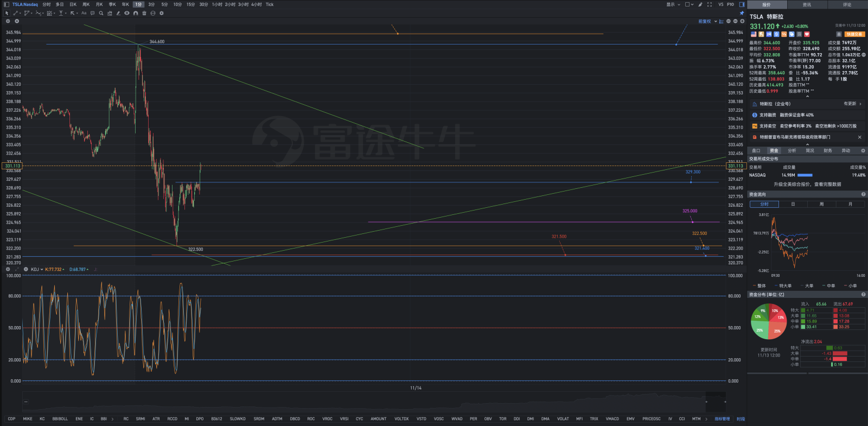This screenshot has width=868, height=426.
Task: Toggle left sidebar panel layout
Action: (x=7, y=4)
